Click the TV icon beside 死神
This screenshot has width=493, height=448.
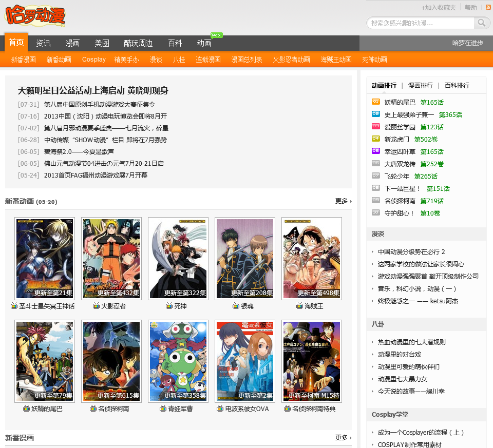click(x=169, y=306)
